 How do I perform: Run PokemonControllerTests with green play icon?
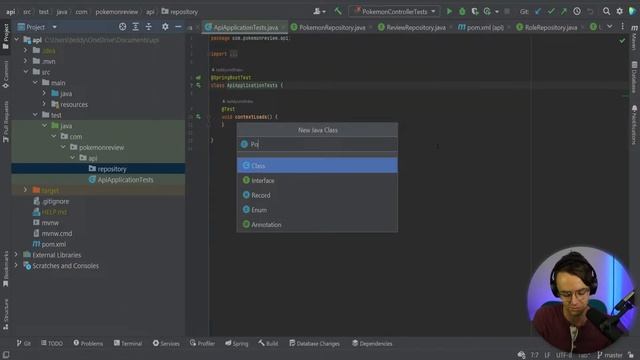[449, 11]
